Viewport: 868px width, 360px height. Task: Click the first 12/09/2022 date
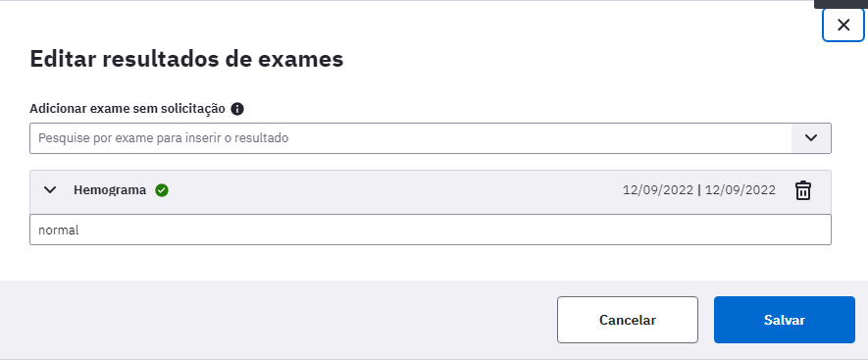pyautogui.click(x=658, y=190)
